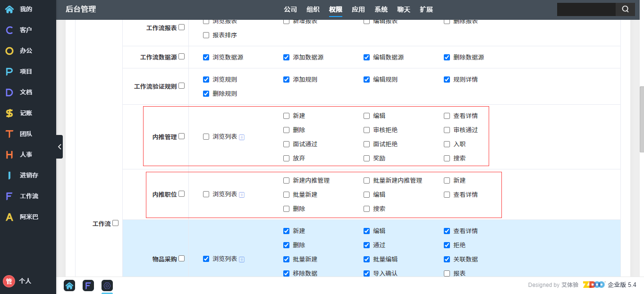Select all permissions for 内推职位 module
Screen dimensions: 644x294
[182, 194]
